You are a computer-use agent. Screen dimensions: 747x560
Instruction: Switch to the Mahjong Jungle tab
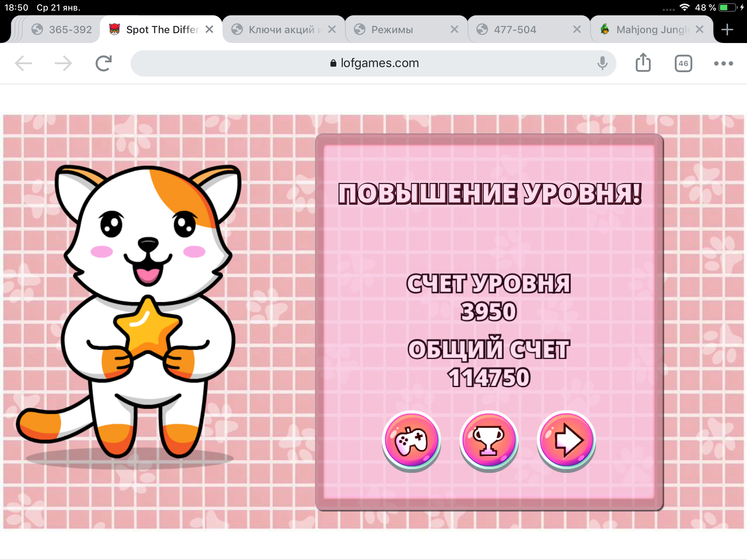point(646,30)
